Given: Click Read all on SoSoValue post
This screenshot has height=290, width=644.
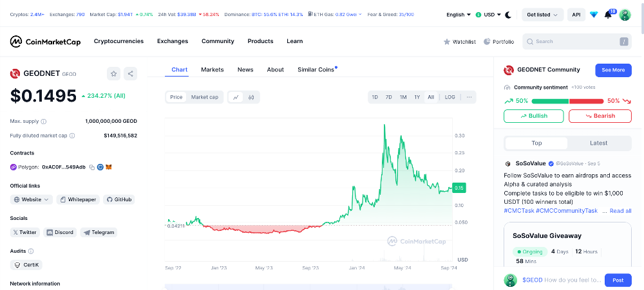Looking at the screenshot, I should [x=621, y=211].
